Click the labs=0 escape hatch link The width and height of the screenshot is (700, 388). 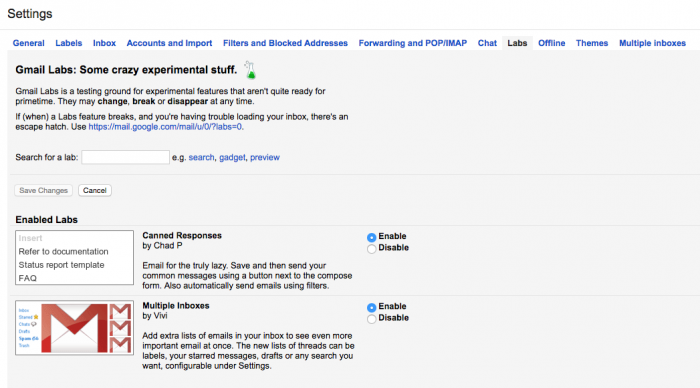point(165,127)
